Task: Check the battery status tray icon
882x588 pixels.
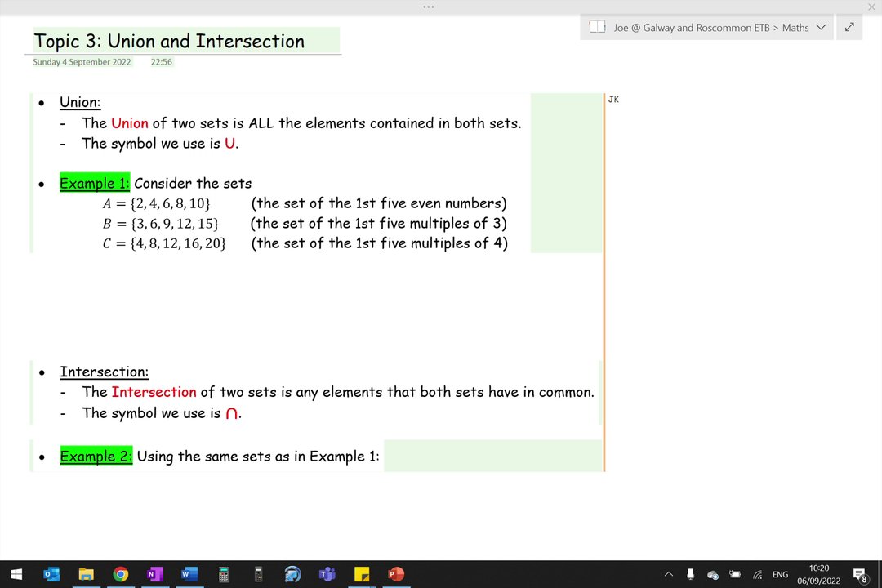Action: click(735, 574)
